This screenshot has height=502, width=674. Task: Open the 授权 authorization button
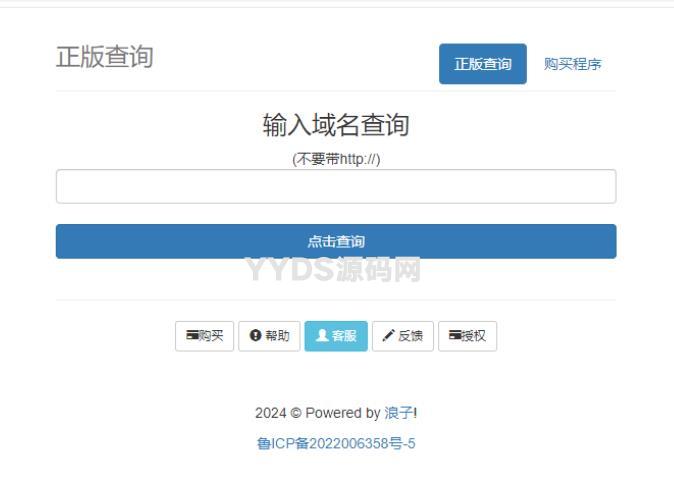tap(467, 336)
